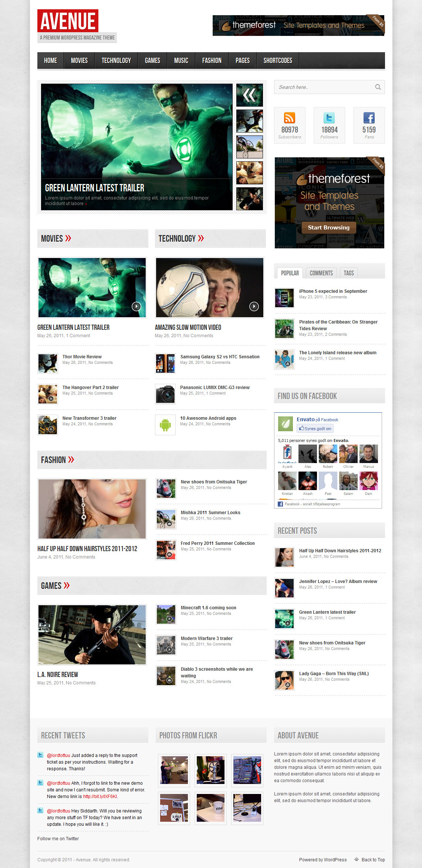This screenshot has height=868, width=422.
Task: Select the cyclist slider thumbnail
Action: point(250,147)
